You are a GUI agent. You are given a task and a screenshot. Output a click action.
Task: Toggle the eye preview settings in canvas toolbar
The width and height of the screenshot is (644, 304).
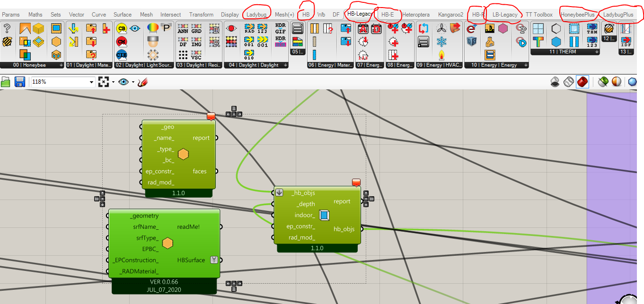point(124,82)
